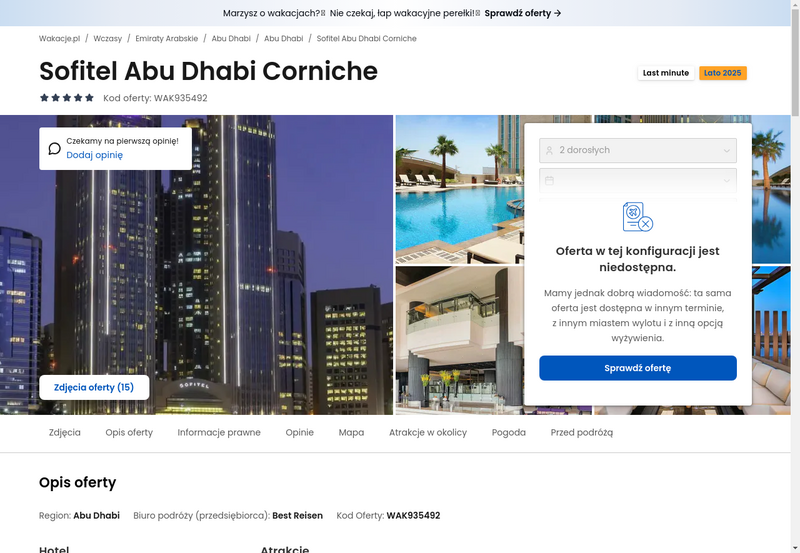Click the unavailable offer document icon
Image resolution: width=800 pixels, height=553 pixels.
(x=638, y=217)
